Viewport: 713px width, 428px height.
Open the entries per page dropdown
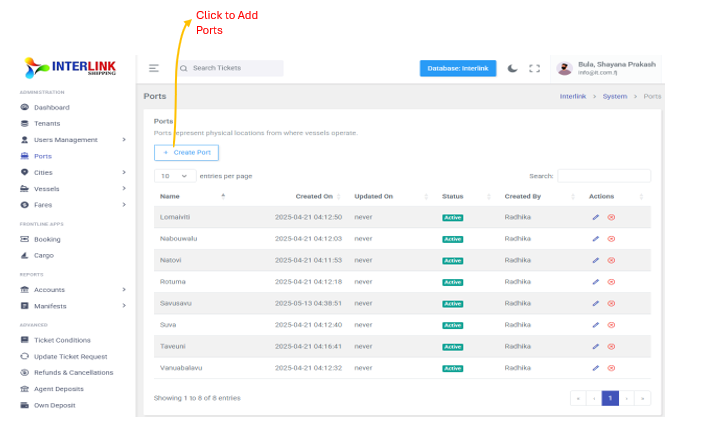coord(174,176)
